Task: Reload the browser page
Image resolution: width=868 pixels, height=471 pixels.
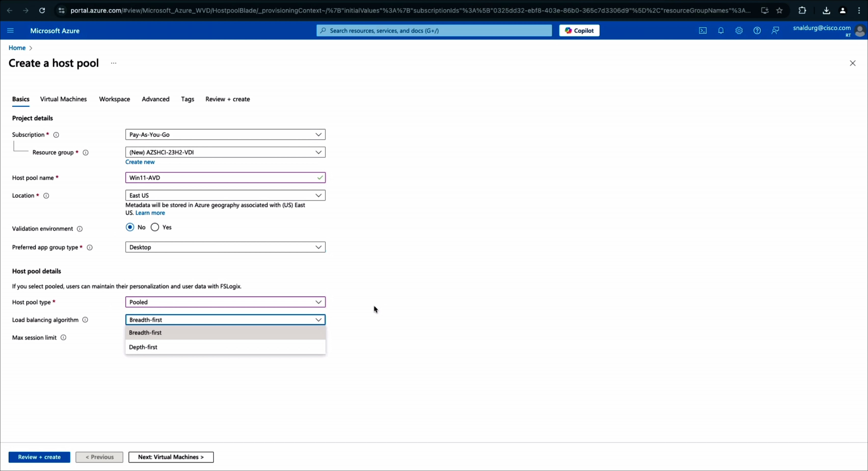Action: [42, 10]
